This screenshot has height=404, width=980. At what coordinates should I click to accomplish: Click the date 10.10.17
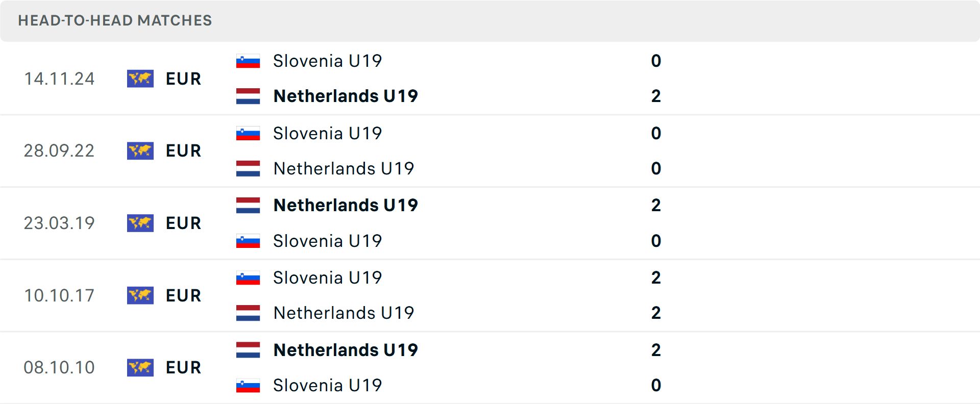click(x=59, y=295)
